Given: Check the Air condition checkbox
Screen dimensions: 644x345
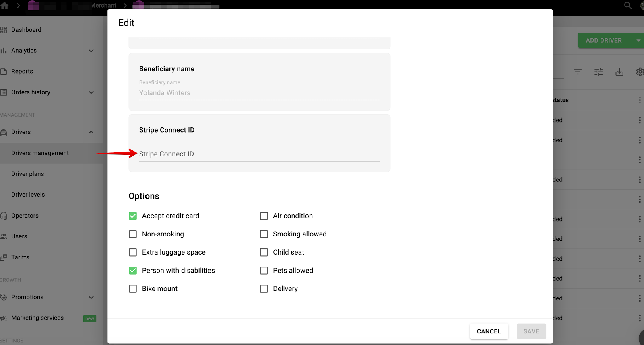Looking at the screenshot, I should pos(264,216).
